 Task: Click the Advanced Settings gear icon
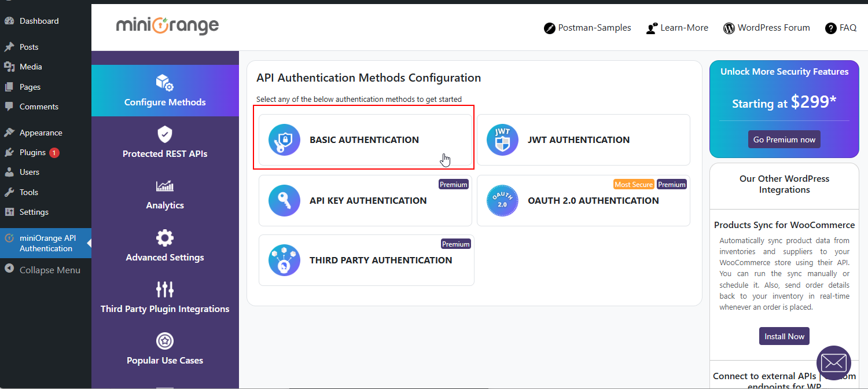[165, 238]
